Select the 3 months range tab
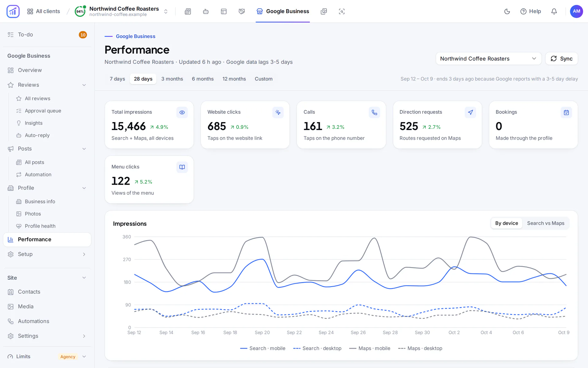Image resolution: width=588 pixels, height=368 pixels. pos(172,79)
